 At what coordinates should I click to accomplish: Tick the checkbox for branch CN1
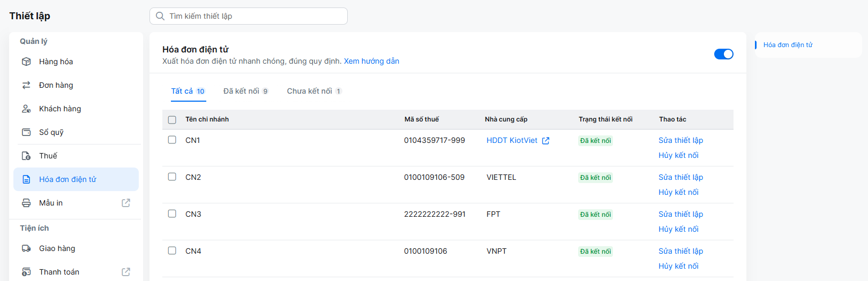point(172,140)
